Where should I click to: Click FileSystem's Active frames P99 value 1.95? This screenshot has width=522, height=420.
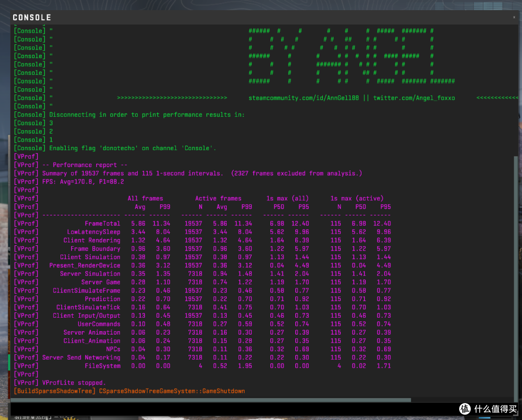tap(245, 366)
